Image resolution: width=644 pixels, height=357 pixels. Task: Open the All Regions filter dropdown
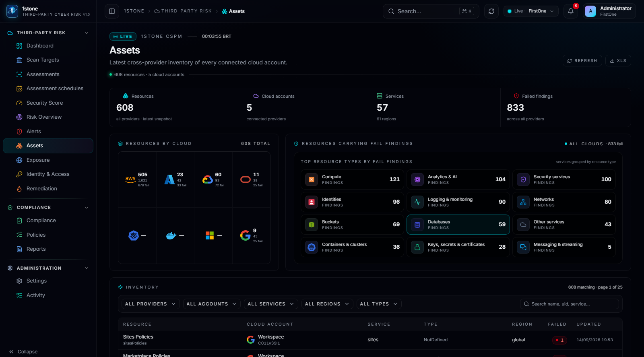[x=327, y=304]
